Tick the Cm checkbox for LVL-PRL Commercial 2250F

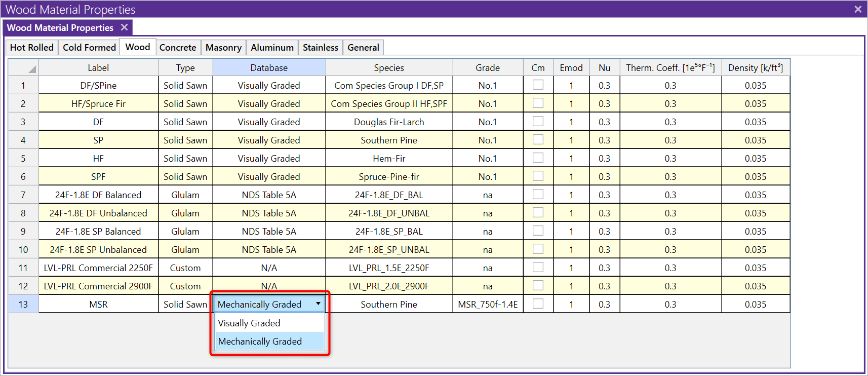[538, 268]
